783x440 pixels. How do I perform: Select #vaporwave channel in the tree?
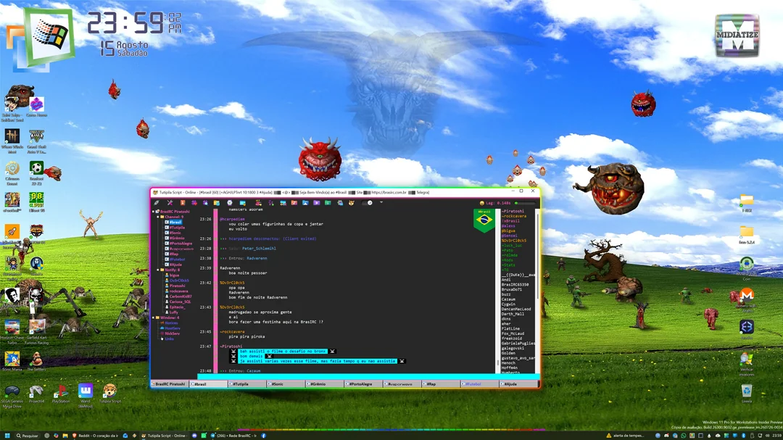point(181,249)
